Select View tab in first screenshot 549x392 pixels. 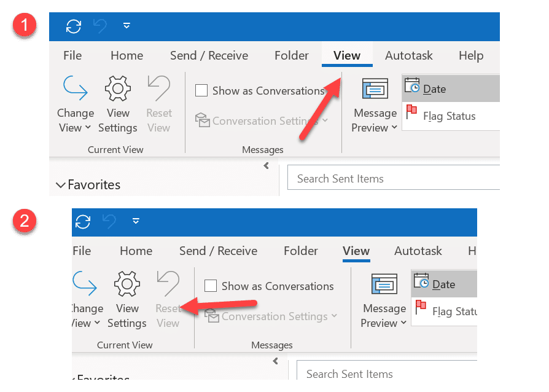(x=347, y=55)
